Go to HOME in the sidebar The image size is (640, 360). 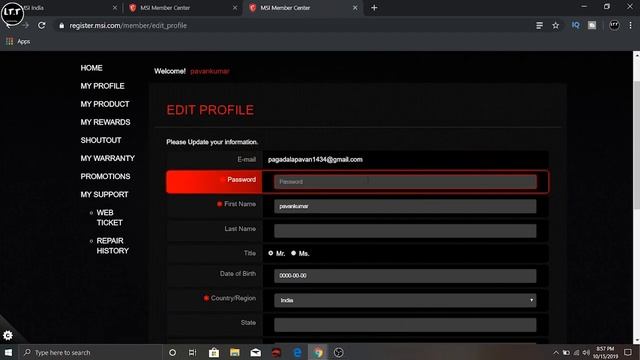[91, 68]
